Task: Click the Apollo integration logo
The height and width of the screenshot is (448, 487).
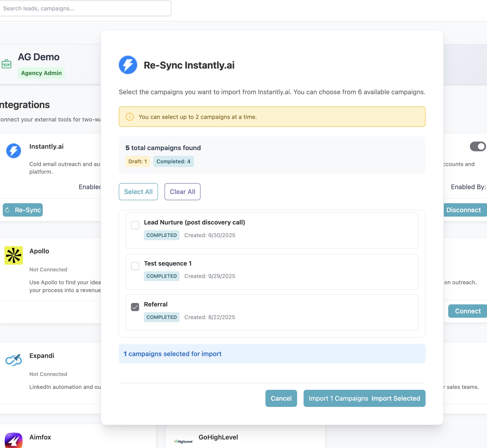Action: click(x=14, y=255)
